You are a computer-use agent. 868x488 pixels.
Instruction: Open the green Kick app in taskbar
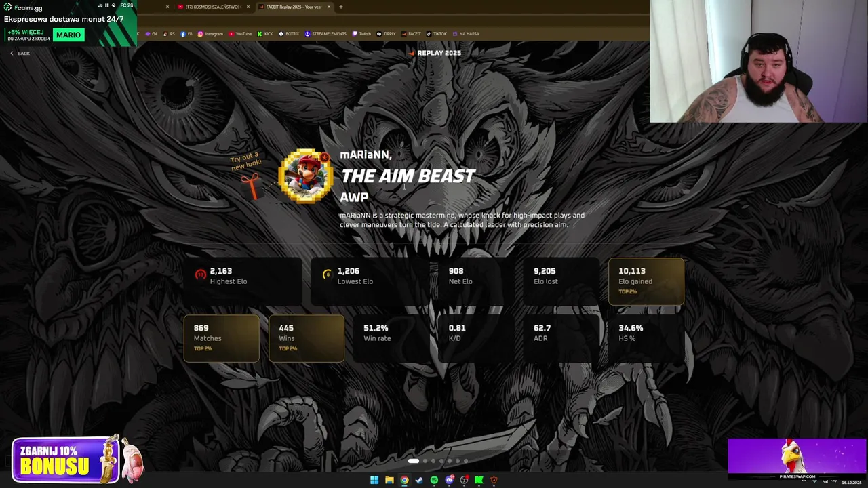[x=479, y=480]
